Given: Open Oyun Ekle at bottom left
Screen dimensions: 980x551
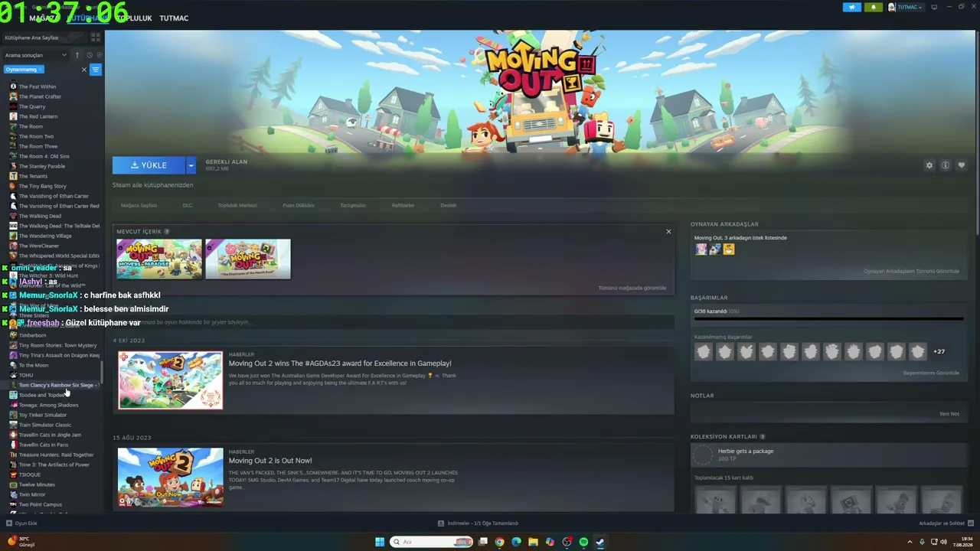Looking at the screenshot, I should (x=21, y=523).
